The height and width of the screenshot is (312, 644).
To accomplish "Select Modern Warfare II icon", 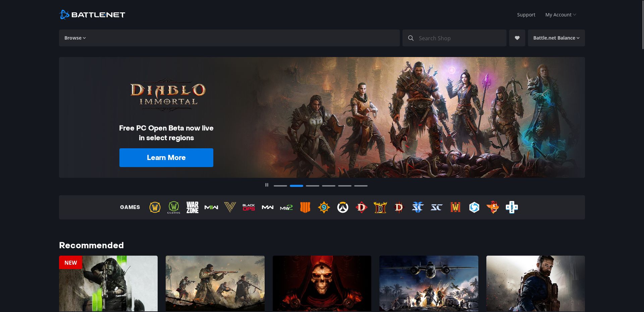I will pyautogui.click(x=211, y=207).
